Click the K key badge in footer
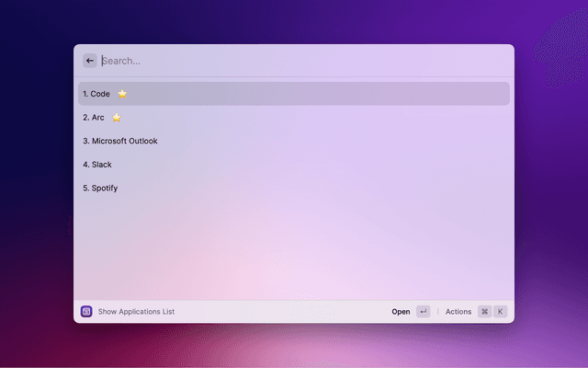This screenshot has width=588, height=368. (x=501, y=312)
